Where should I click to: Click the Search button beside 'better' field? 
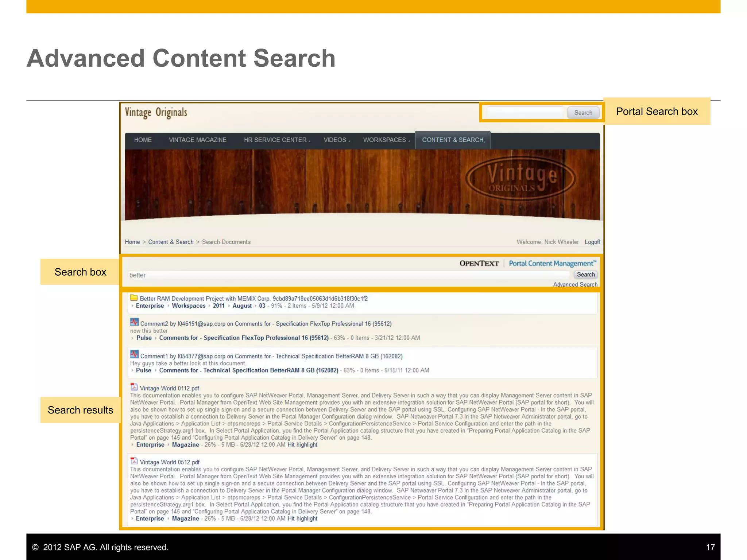coord(586,275)
